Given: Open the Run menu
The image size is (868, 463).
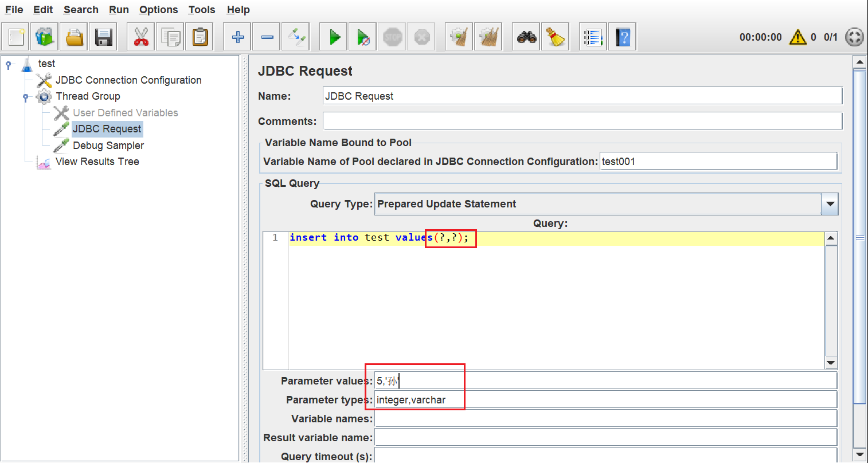Looking at the screenshot, I should (119, 10).
